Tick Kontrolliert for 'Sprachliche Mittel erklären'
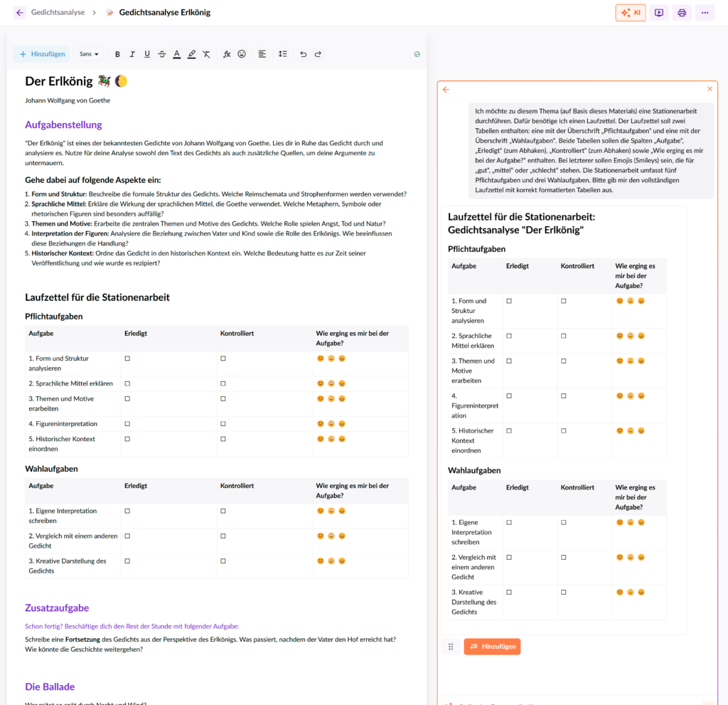The width and height of the screenshot is (728, 705). [223, 383]
